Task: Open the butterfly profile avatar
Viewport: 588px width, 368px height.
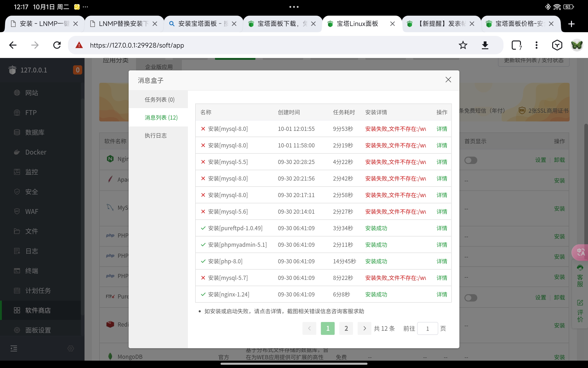Action: (577, 45)
